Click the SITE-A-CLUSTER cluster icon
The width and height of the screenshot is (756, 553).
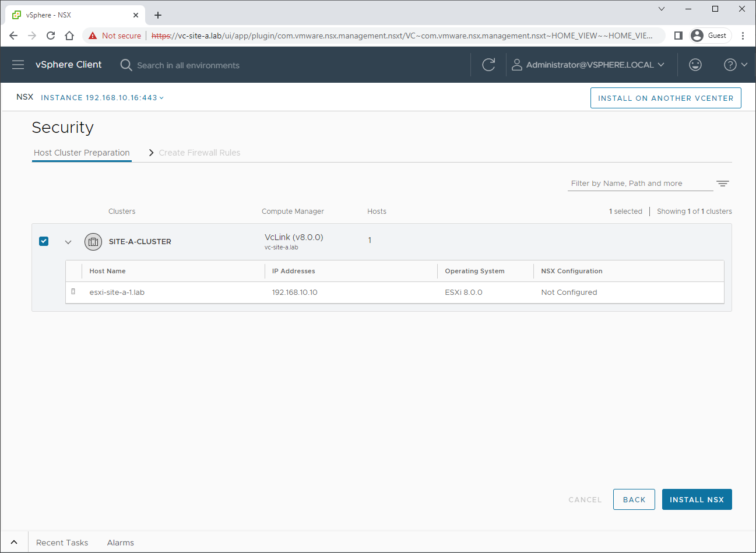click(x=93, y=241)
